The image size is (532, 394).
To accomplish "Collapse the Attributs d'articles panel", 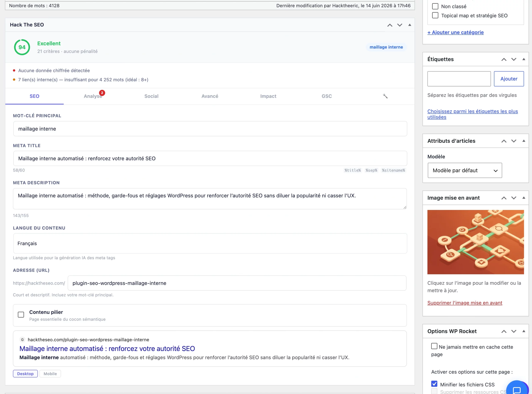I will tap(524, 141).
